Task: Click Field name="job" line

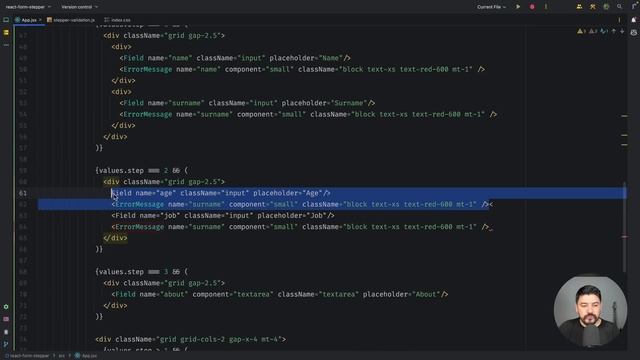Action: coord(223,216)
